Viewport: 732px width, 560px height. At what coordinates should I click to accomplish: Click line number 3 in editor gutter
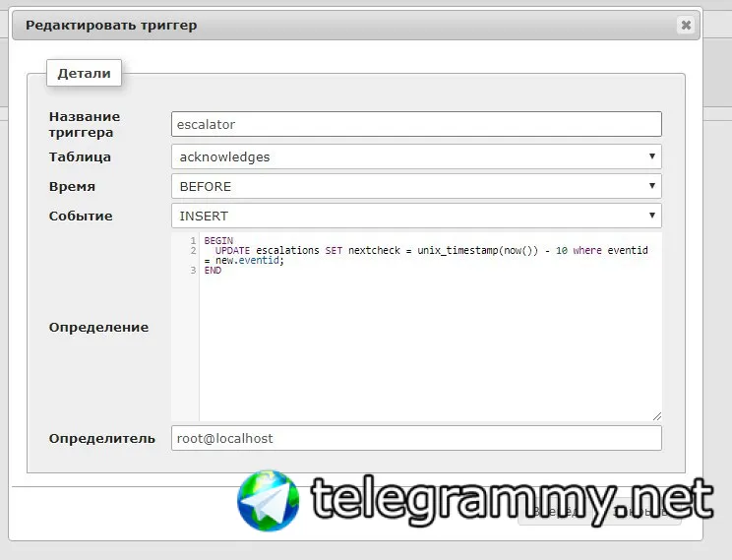click(x=193, y=270)
